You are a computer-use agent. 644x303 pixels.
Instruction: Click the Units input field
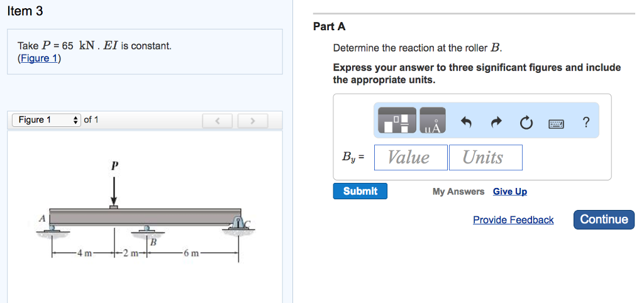click(x=485, y=157)
